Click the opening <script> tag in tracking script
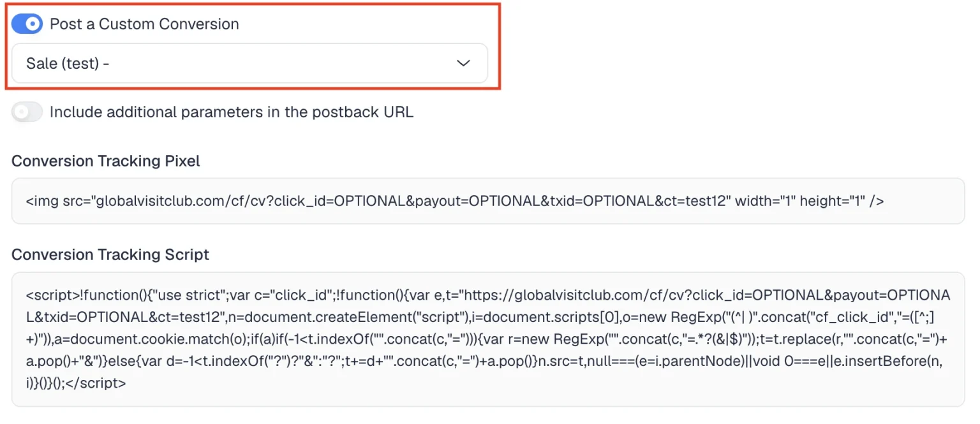980x424 pixels. (52, 295)
